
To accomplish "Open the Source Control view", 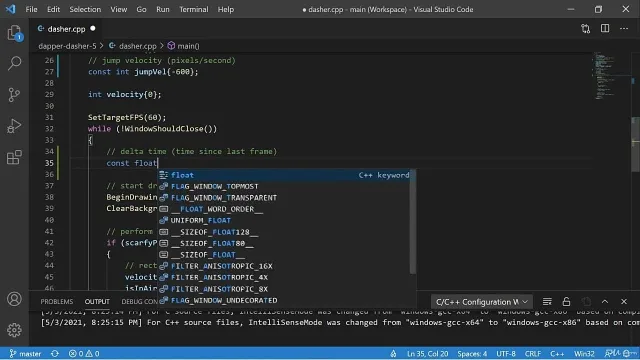I will pos(14,95).
